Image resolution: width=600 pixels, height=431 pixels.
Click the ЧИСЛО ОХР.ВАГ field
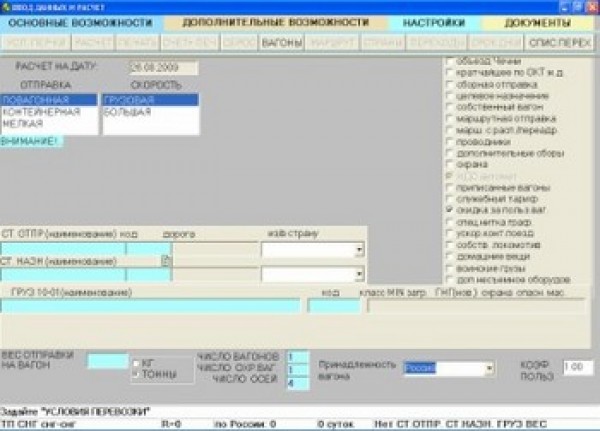298,370
